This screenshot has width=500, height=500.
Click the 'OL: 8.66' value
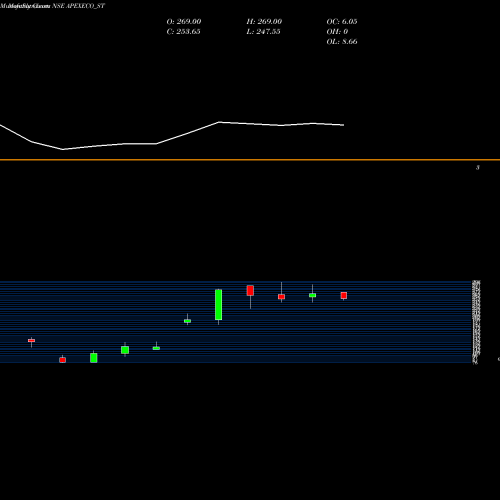pyautogui.click(x=342, y=41)
